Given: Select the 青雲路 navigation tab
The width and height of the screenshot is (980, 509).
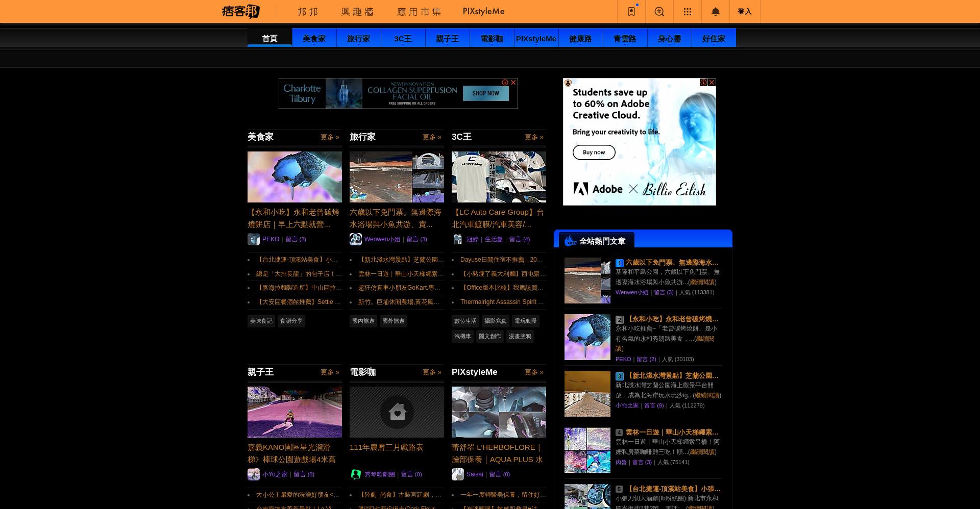Looking at the screenshot, I should (x=625, y=38).
